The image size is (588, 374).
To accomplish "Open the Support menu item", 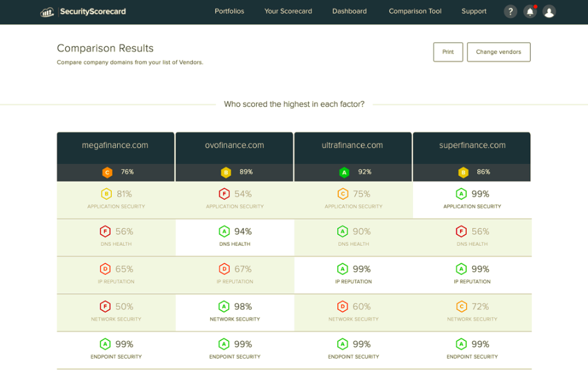I will tap(474, 11).
